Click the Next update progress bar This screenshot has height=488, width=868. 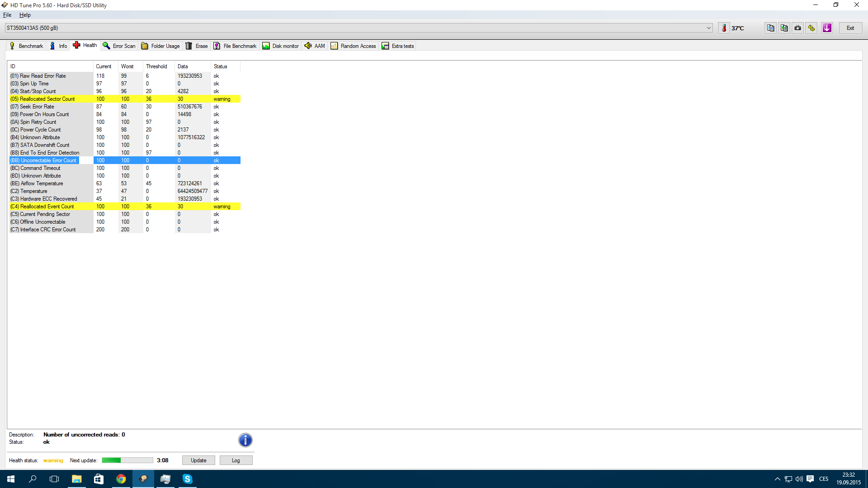coord(127,460)
